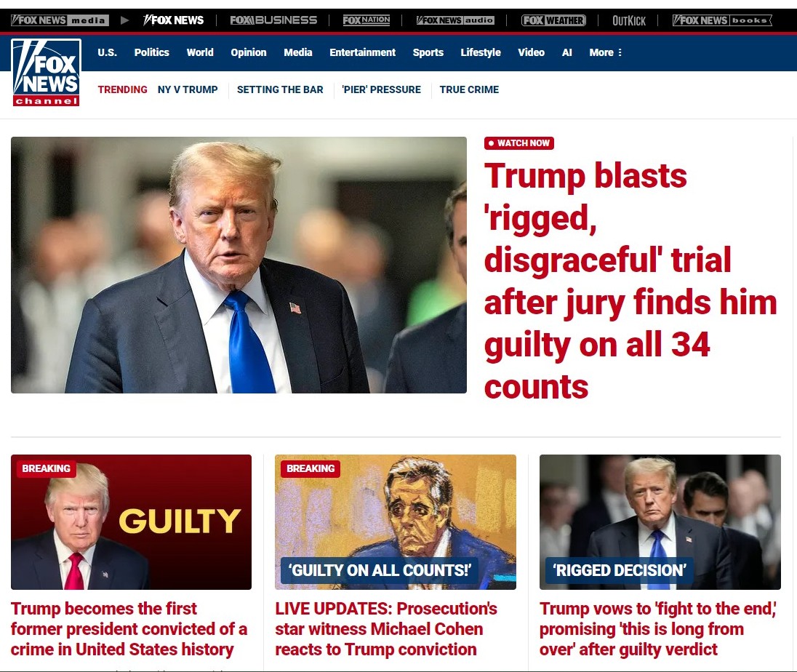Open the Fox News Audio logo link
Screen dimensions: 797x672
coord(455,20)
